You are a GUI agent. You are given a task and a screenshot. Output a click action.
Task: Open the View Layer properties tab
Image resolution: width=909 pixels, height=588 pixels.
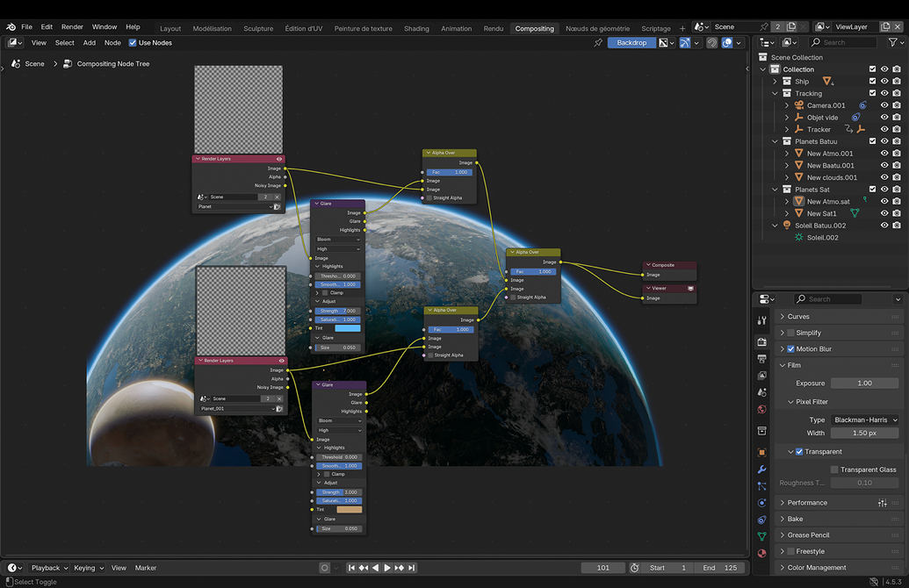[761, 376]
